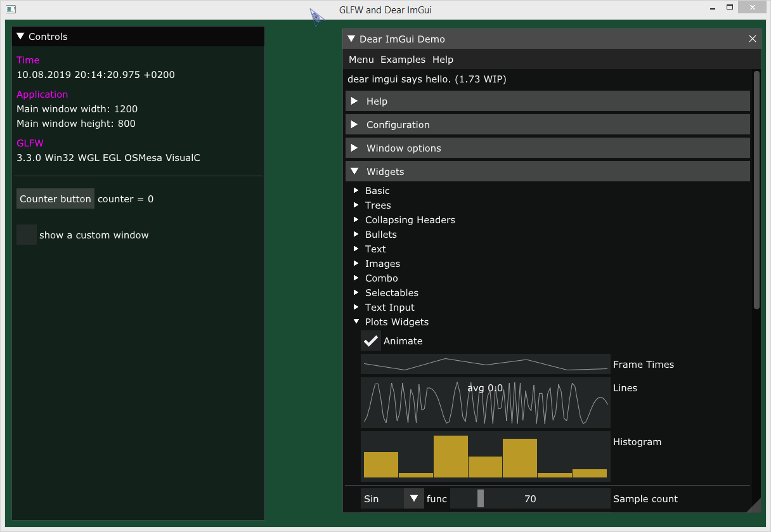Click the GLFW version string text

click(x=108, y=157)
